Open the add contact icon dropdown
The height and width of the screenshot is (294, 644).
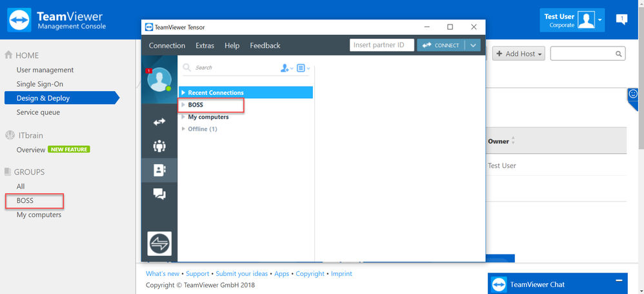(x=287, y=68)
